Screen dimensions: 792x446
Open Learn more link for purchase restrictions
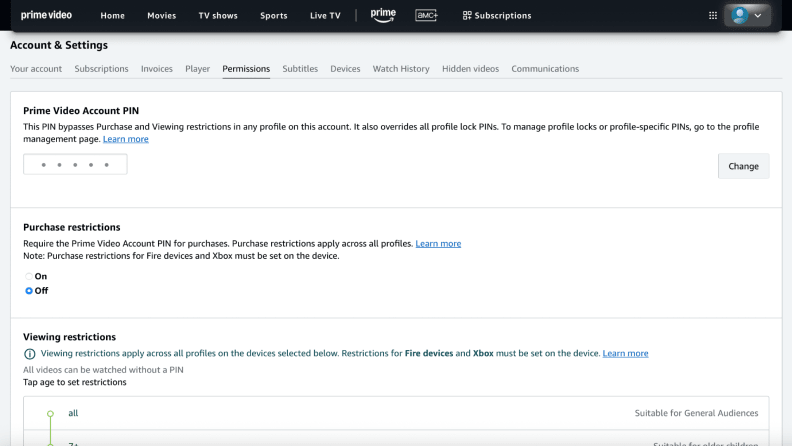[438, 243]
